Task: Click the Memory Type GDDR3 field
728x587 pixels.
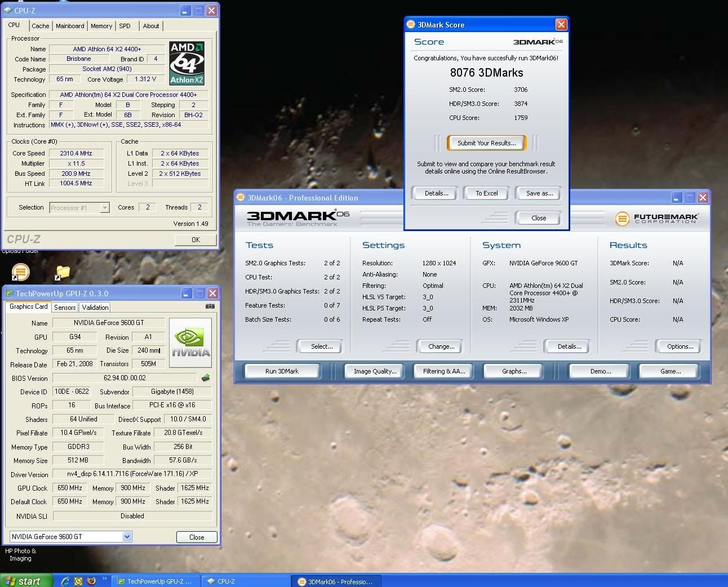Action: pyautogui.click(x=78, y=446)
